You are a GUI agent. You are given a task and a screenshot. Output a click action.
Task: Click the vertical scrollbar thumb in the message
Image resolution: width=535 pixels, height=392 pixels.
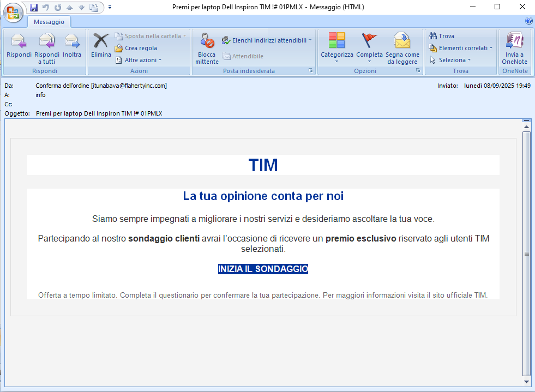(x=526, y=254)
